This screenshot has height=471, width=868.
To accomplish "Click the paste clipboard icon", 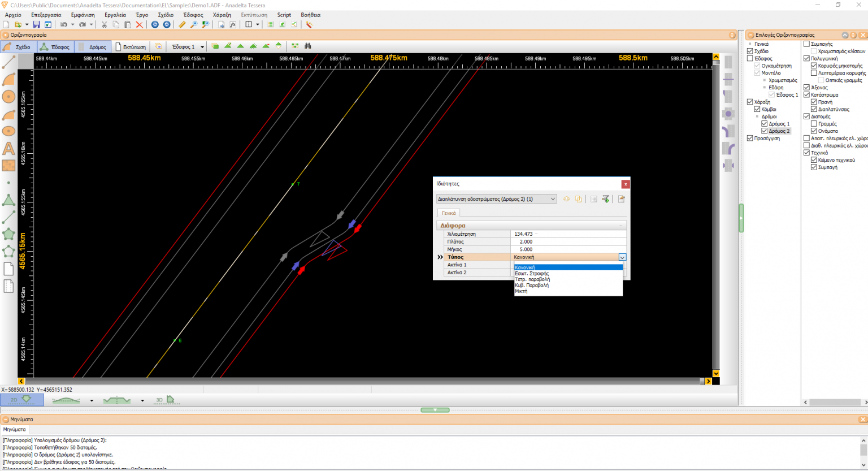I will click(x=128, y=24).
